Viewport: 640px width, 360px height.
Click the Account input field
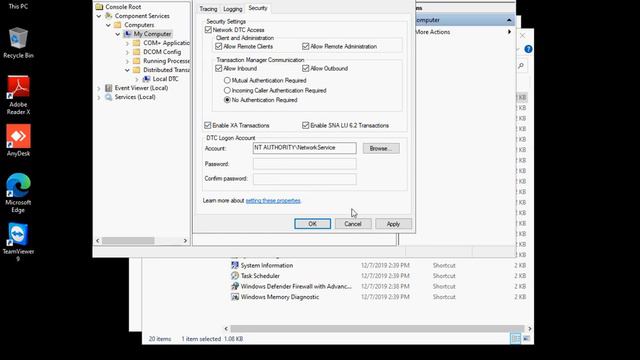[304, 148]
